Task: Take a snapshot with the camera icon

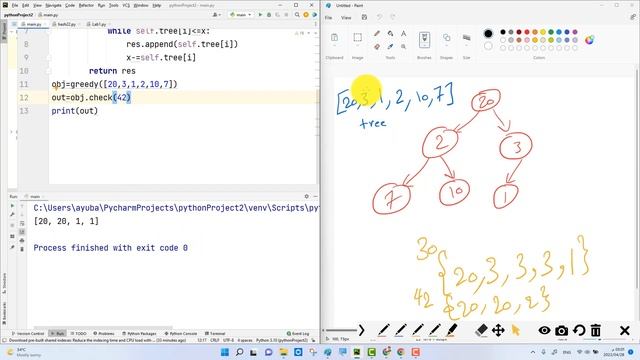Action: 562,331
